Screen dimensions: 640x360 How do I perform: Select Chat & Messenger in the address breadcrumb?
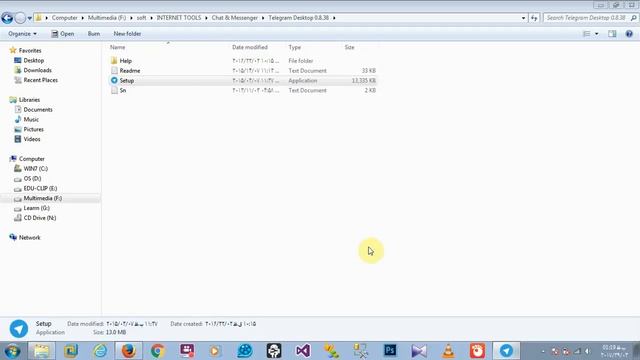pos(235,18)
